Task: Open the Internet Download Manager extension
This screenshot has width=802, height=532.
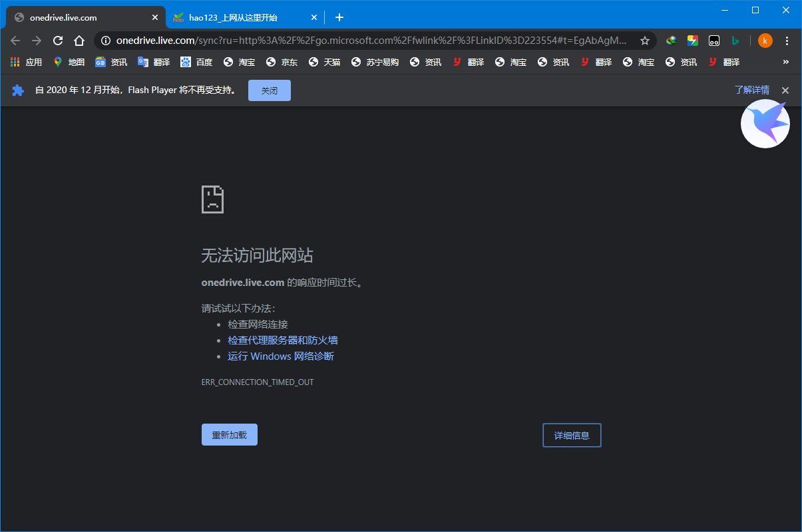Action: (x=672, y=41)
